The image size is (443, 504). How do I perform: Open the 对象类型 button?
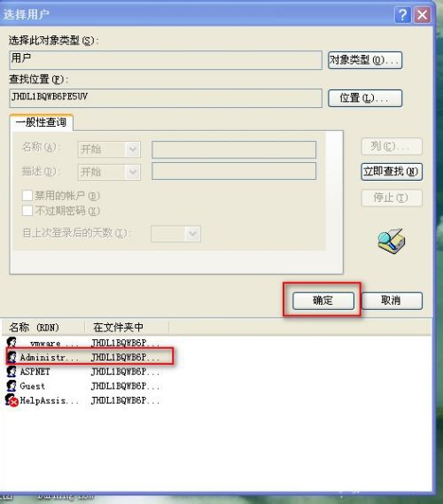pos(365,59)
